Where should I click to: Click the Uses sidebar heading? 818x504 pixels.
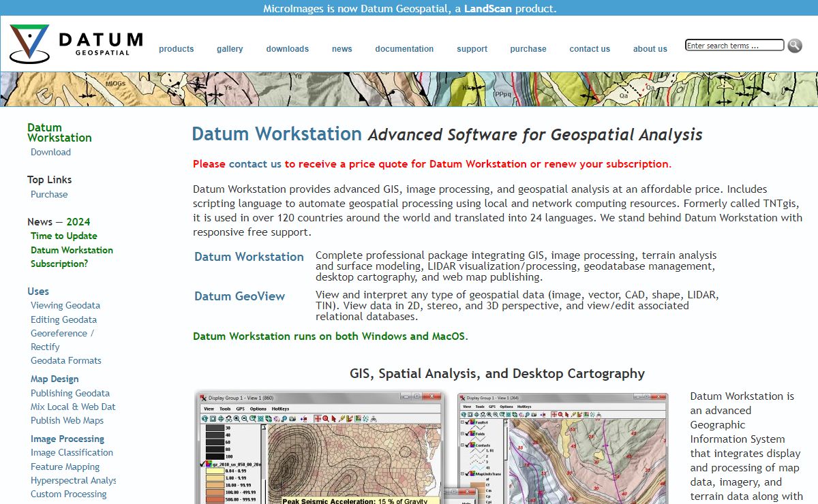[38, 292]
